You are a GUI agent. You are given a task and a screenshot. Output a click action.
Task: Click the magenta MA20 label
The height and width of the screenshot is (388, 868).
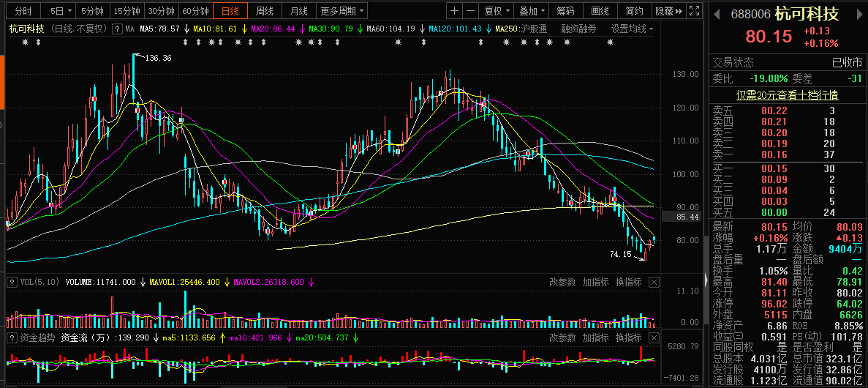click(x=273, y=29)
